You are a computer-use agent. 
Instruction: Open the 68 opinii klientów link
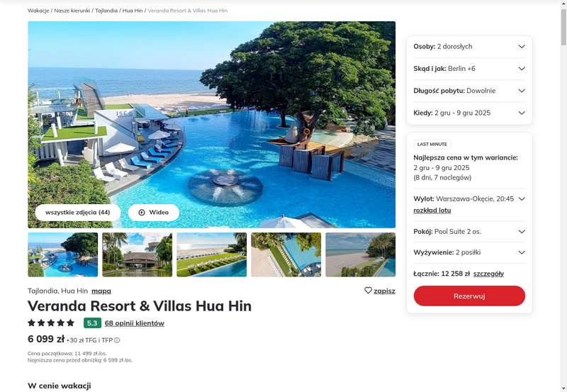(x=135, y=323)
